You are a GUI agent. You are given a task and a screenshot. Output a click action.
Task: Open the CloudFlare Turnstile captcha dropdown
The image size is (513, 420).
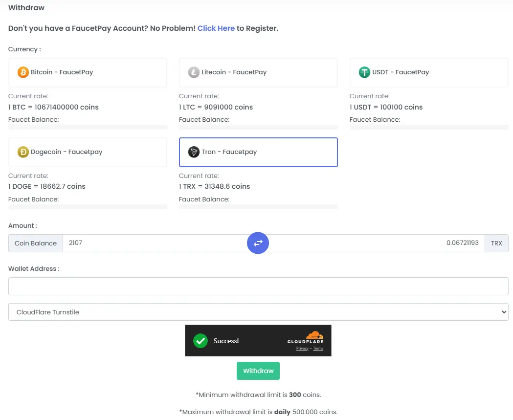coord(258,312)
